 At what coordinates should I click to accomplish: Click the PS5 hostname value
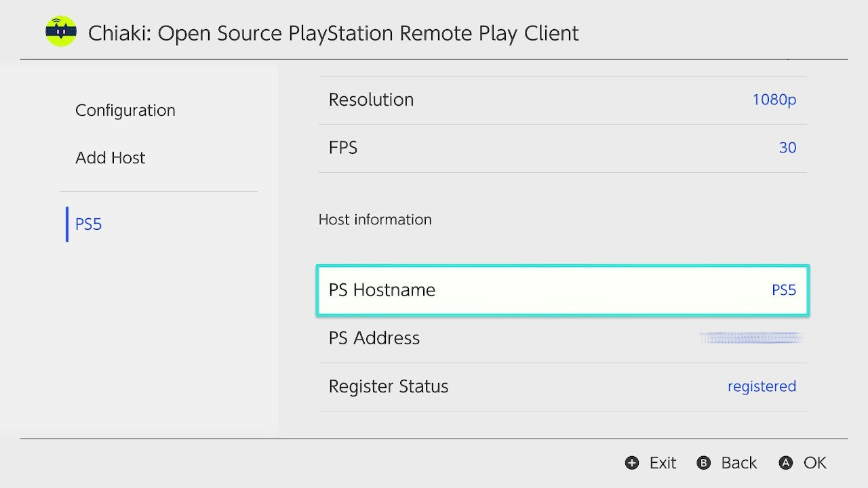coord(784,290)
